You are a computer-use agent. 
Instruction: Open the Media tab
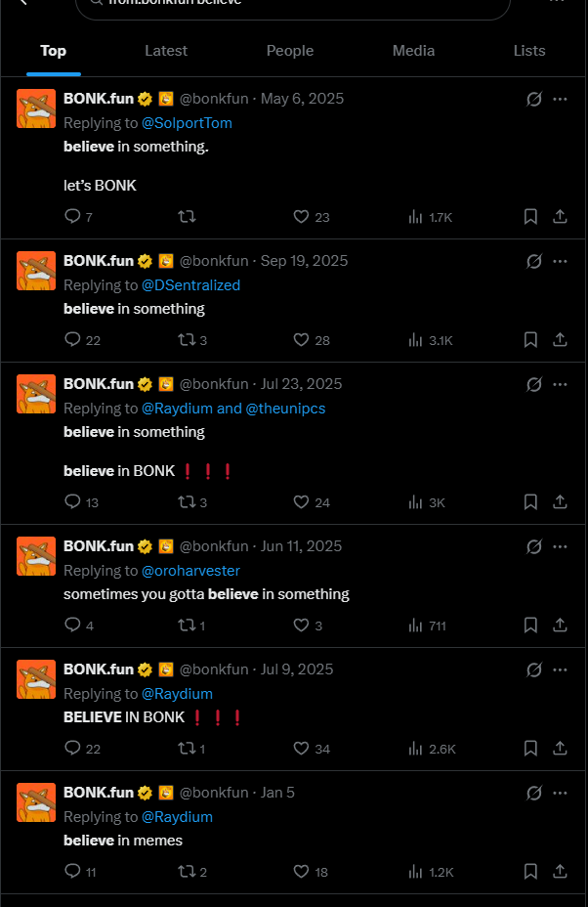coord(413,51)
